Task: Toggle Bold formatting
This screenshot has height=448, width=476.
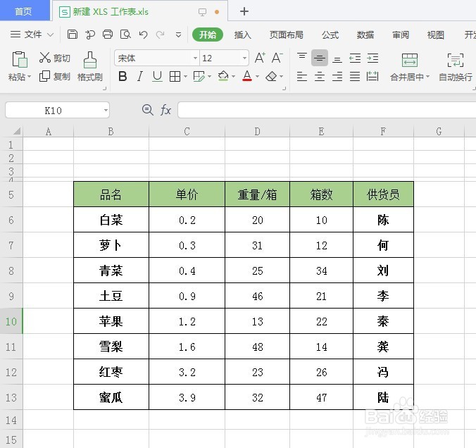Action: [x=123, y=76]
